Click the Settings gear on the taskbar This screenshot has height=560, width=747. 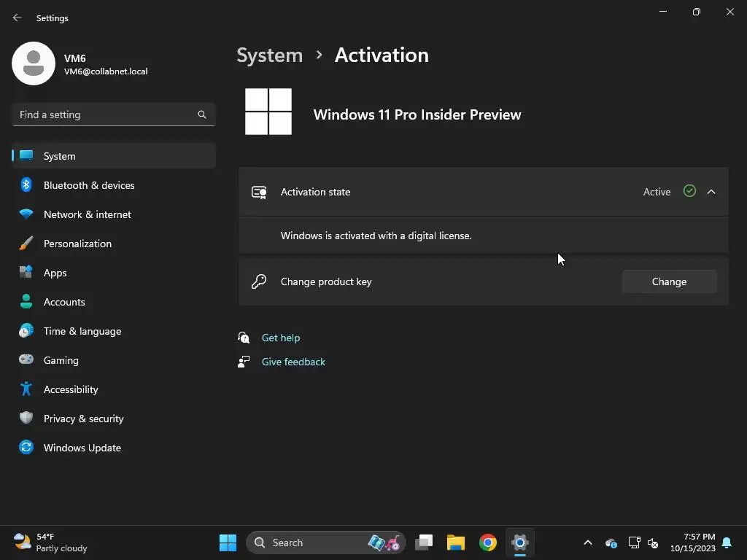tap(520, 542)
